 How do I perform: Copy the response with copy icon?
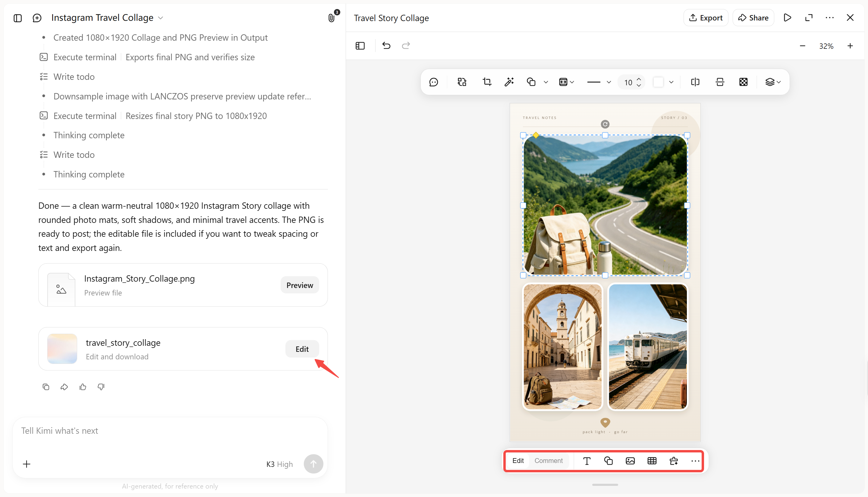tap(46, 387)
